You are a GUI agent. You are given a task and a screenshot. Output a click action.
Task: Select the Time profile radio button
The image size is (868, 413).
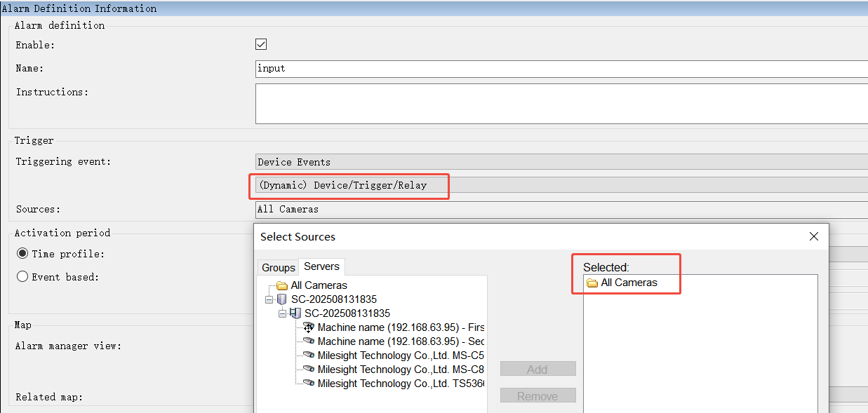pyautogui.click(x=22, y=254)
